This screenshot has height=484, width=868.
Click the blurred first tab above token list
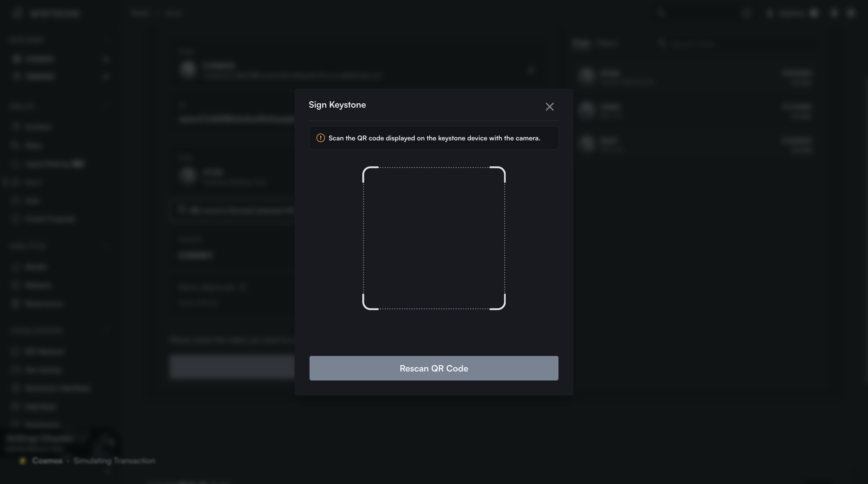point(581,43)
